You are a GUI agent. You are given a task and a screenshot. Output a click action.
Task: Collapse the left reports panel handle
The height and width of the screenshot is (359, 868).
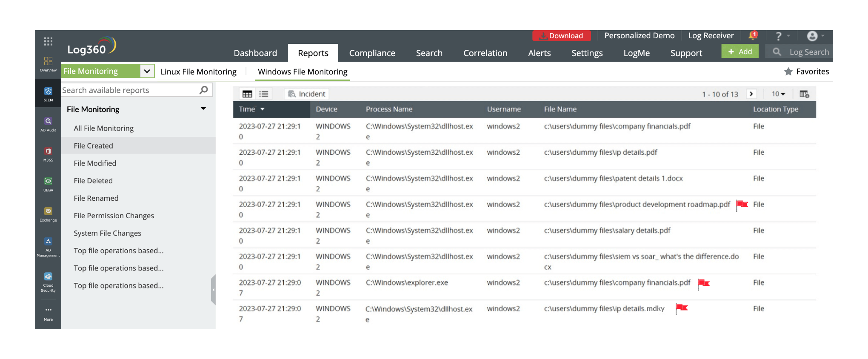(213, 290)
